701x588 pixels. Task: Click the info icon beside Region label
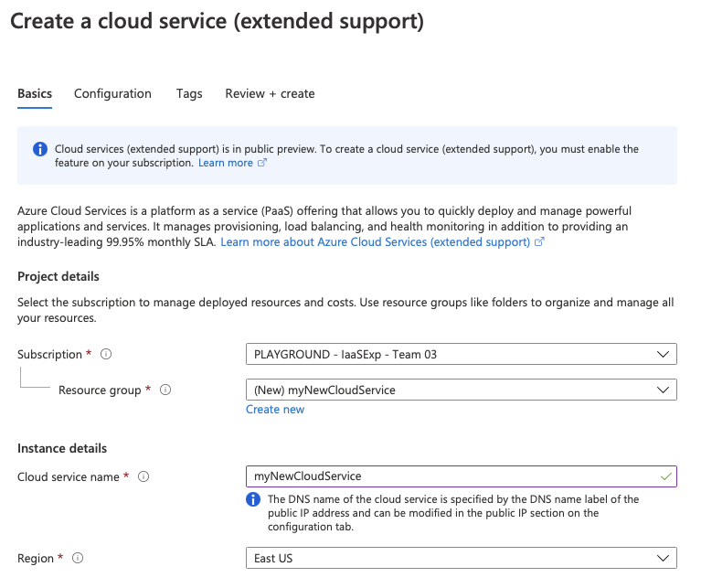(78, 558)
